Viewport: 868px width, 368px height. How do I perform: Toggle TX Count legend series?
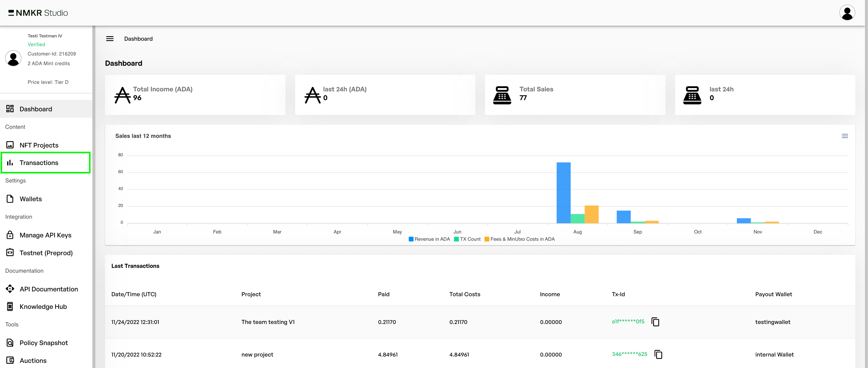tap(467, 239)
